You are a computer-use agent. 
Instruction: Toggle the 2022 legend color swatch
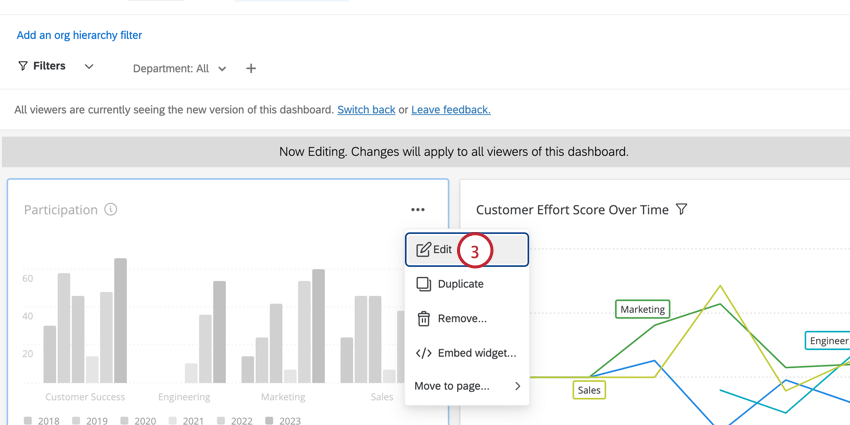pyautogui.click(x=221, y=421)
